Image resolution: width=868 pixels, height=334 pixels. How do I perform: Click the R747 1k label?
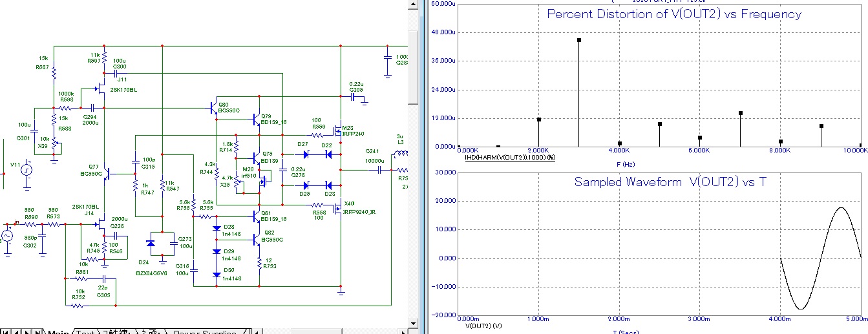(x=147, y=189)
